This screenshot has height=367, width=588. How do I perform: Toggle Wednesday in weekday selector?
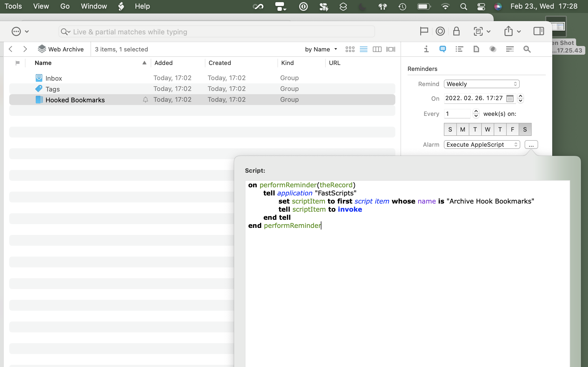pyautogui.click(x=487, y=129)
